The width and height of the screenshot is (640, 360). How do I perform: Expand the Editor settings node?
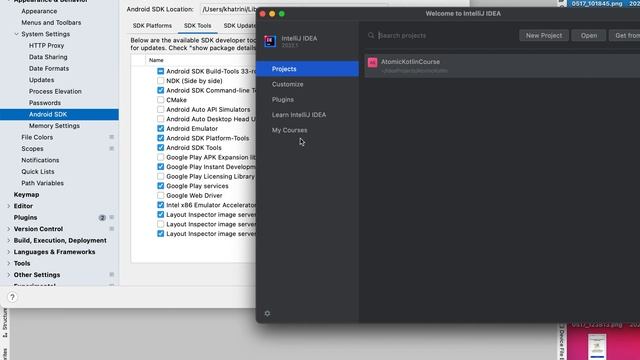pos(9,206)
